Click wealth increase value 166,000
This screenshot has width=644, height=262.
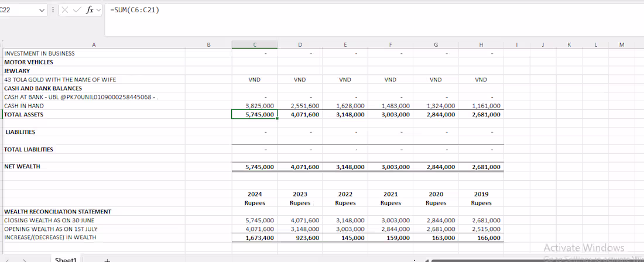point(481,237)
